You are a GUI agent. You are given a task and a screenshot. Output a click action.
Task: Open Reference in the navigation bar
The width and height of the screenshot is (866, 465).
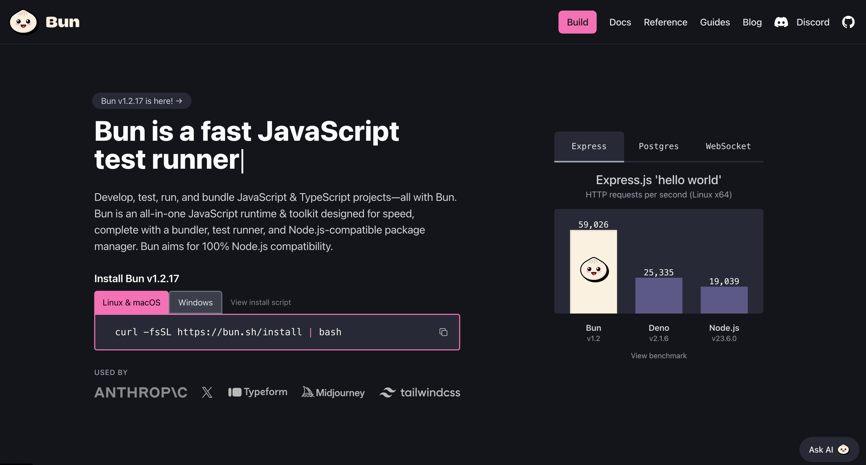pyautogui.click(x=665, y=22)
